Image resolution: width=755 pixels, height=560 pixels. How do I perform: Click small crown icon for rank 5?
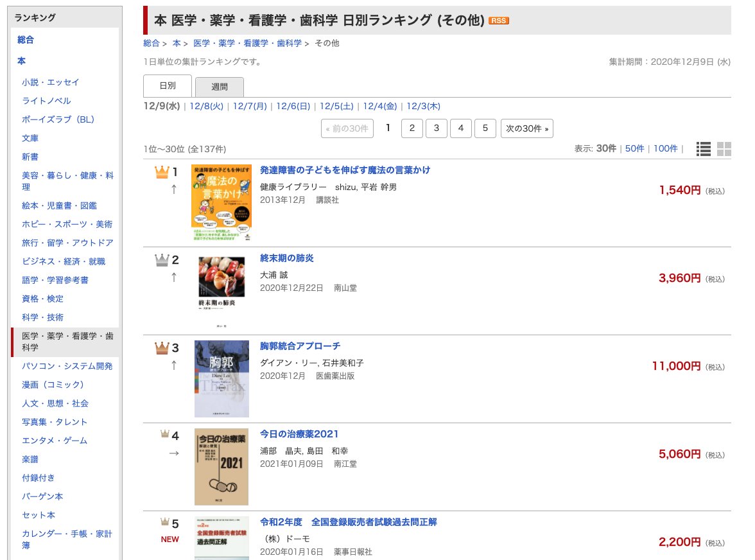164,521
